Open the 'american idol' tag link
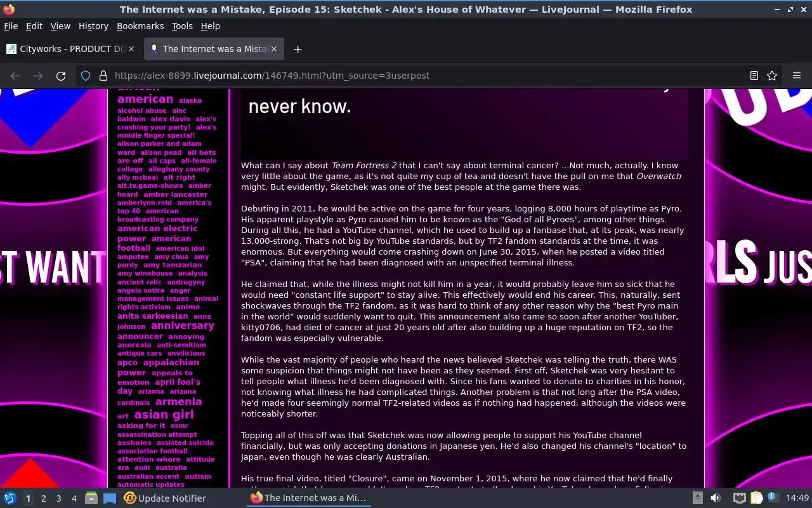This screenshot has width=812, height=508. [180, 249]
